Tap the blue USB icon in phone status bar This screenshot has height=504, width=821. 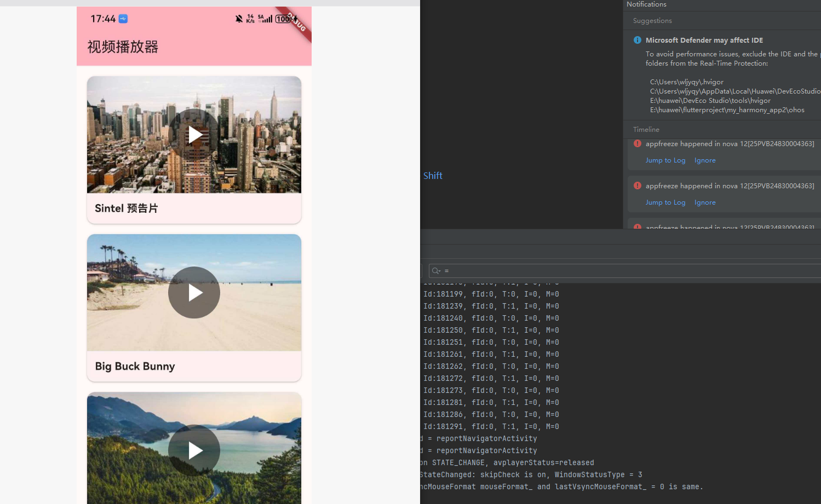pyautogui.click(x=123, y=19)
